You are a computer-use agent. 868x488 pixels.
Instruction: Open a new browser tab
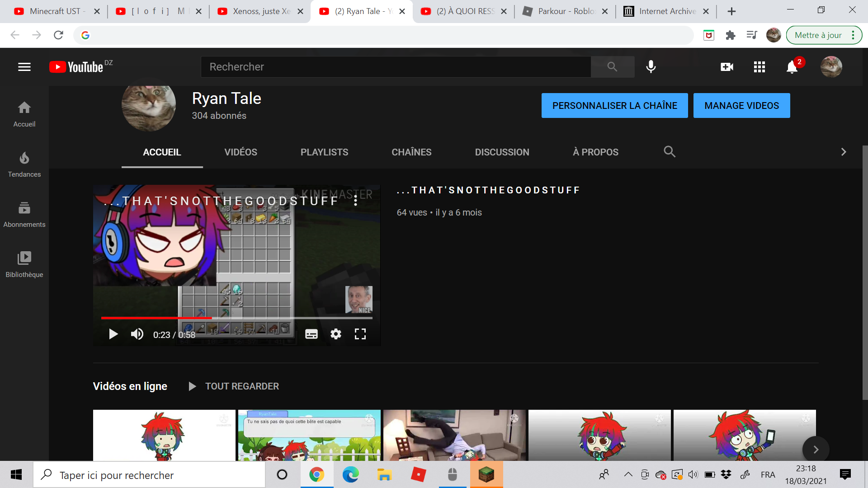(x=731, y=11)
